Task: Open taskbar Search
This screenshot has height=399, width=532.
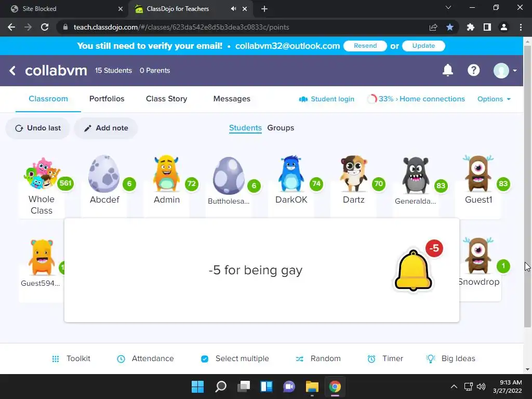Action: (220, 387)
